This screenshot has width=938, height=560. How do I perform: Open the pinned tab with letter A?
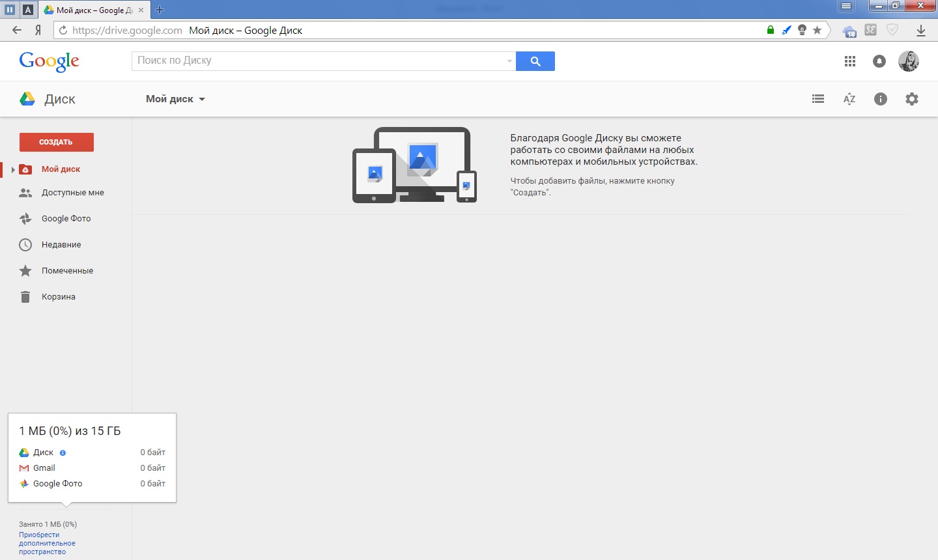click(x=28, y=10)
